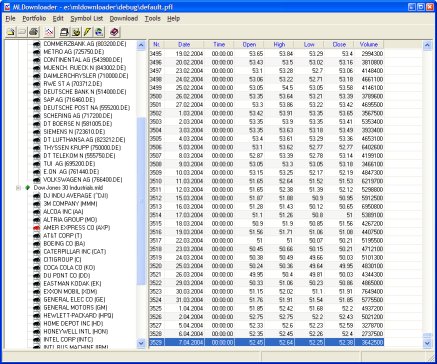Open the chart toolbar icon
The image size is (437, 364).
49,32
